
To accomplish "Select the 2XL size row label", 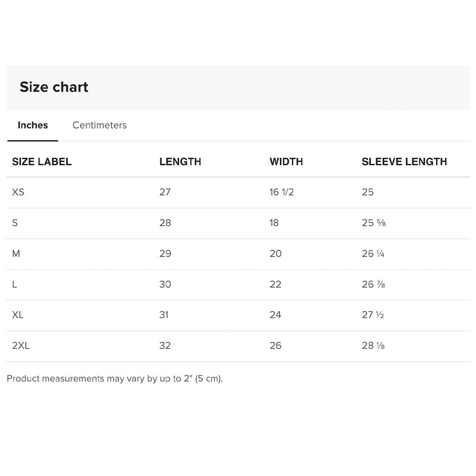I will (21, 346).
